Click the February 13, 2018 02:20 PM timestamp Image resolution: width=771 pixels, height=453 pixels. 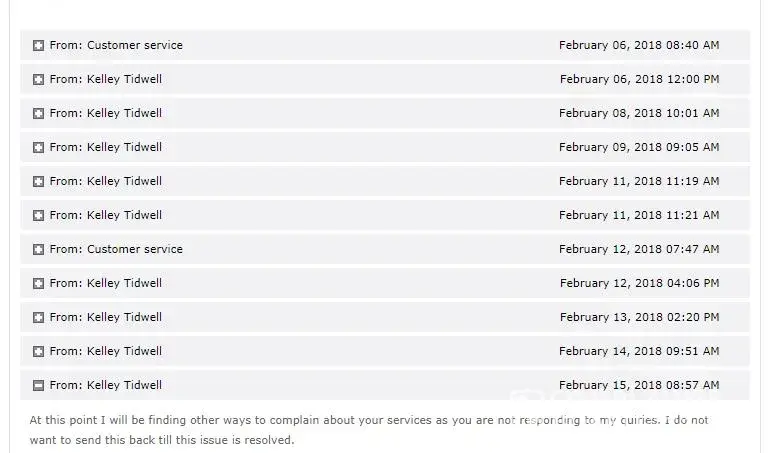click(x=638, y=317)
